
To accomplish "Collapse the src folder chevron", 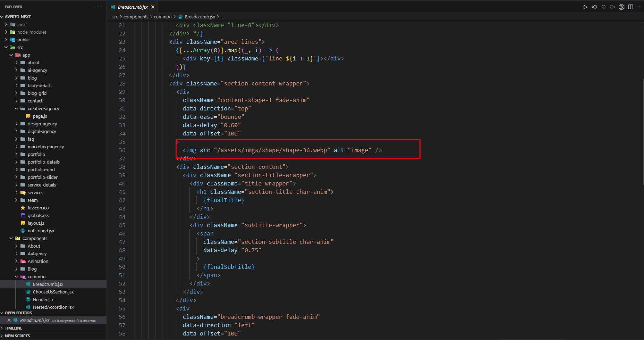I will coord(6,47).
